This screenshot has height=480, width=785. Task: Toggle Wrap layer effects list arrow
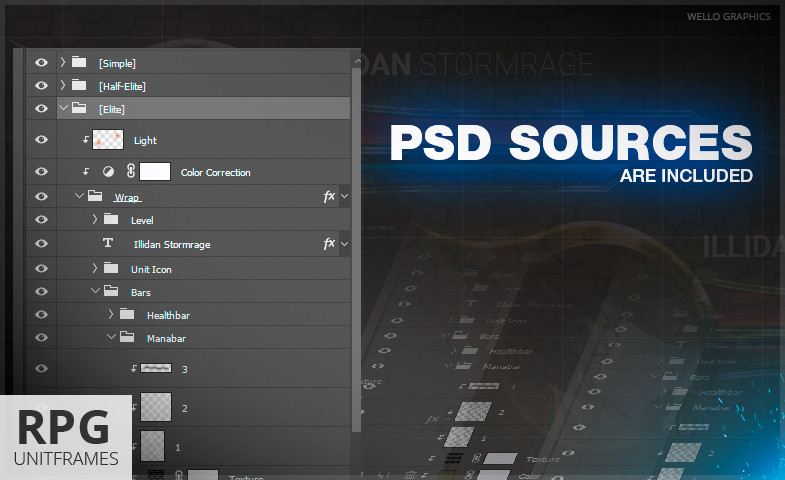344,197
